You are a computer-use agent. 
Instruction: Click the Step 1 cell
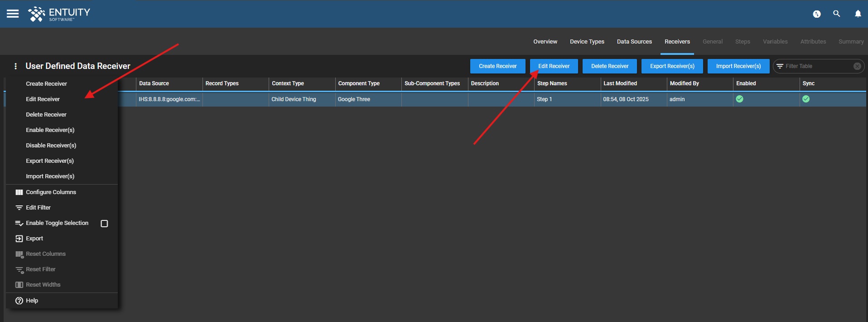(x=567, y=99)
